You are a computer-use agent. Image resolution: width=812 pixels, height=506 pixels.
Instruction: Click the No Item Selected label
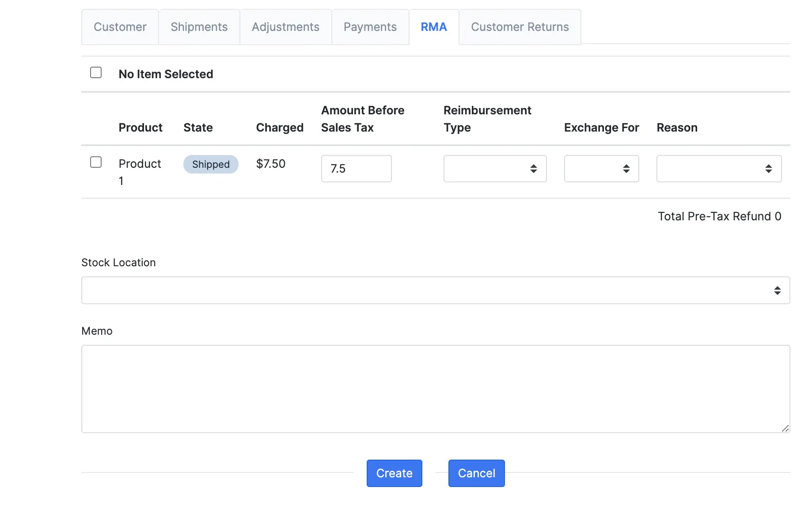tap(166, 74)
